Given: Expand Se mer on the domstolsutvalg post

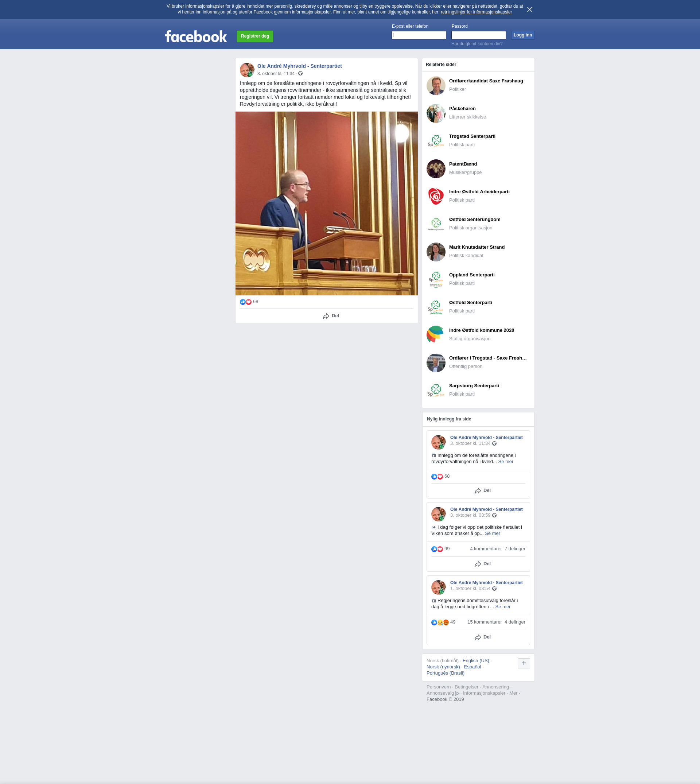Looking at the screenshot, I should click(503, 607).
